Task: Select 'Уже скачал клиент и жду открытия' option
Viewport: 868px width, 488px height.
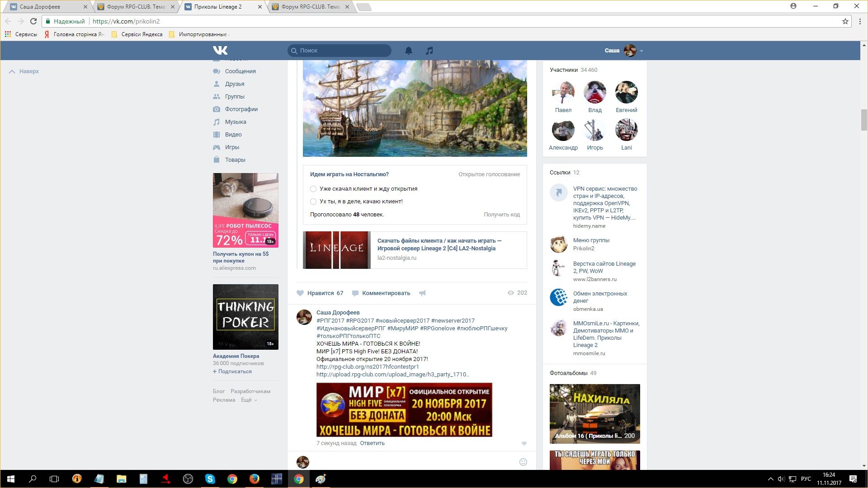Action: [313, 189]
